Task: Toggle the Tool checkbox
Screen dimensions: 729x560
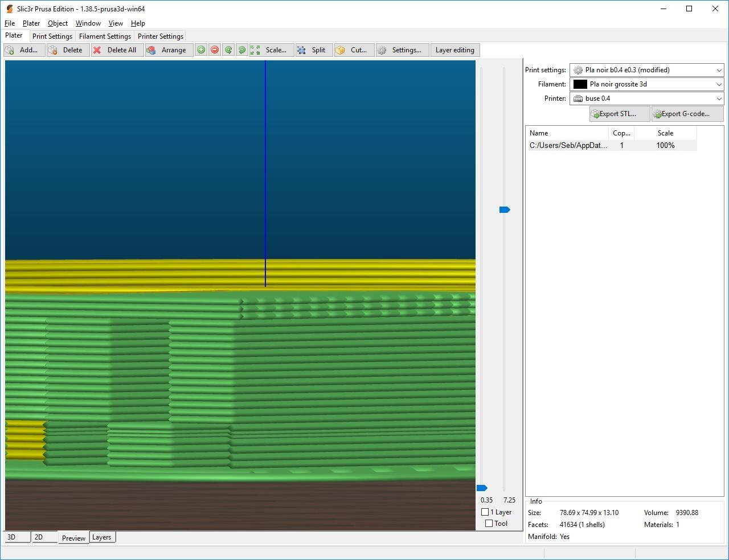Action: tap(489, 524)
